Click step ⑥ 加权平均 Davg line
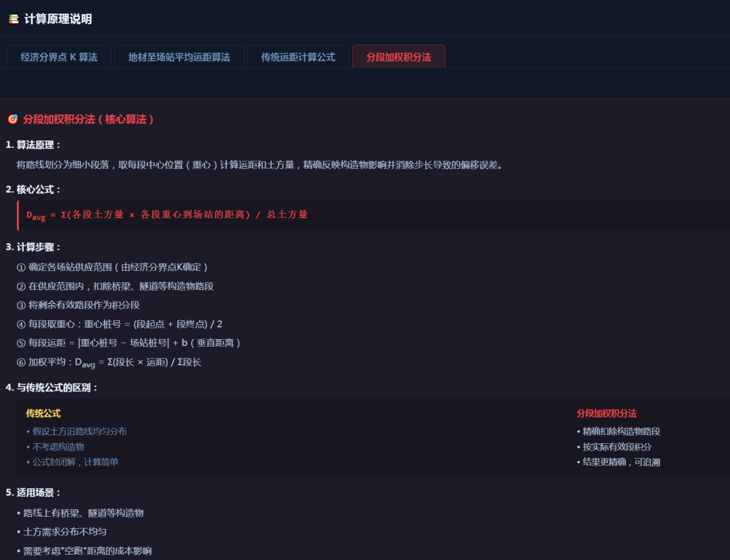This screenshot has width=730, height=560. (109, 362)
